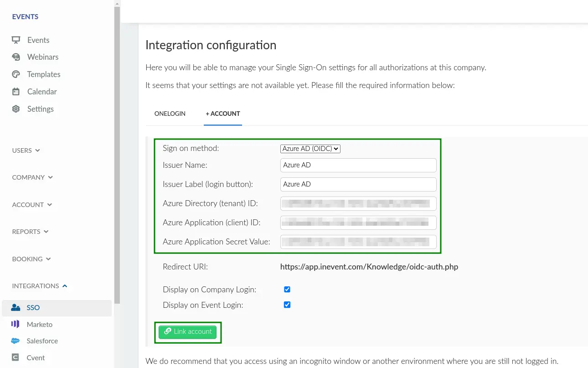The width and height of the screenshot is (588, 368).
Task: Click the EVENTS section heading
Action: pos(26,17)
